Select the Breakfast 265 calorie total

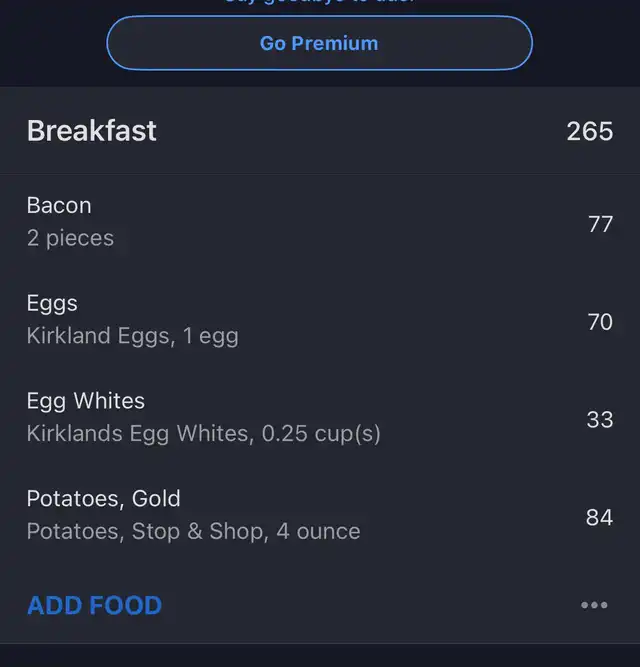coord(589,131)
